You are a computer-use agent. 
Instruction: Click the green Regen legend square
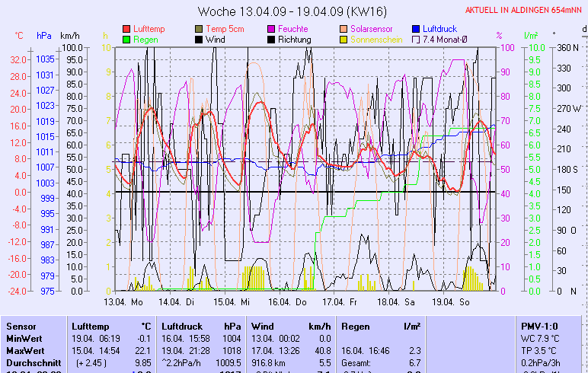pos(126,39)
